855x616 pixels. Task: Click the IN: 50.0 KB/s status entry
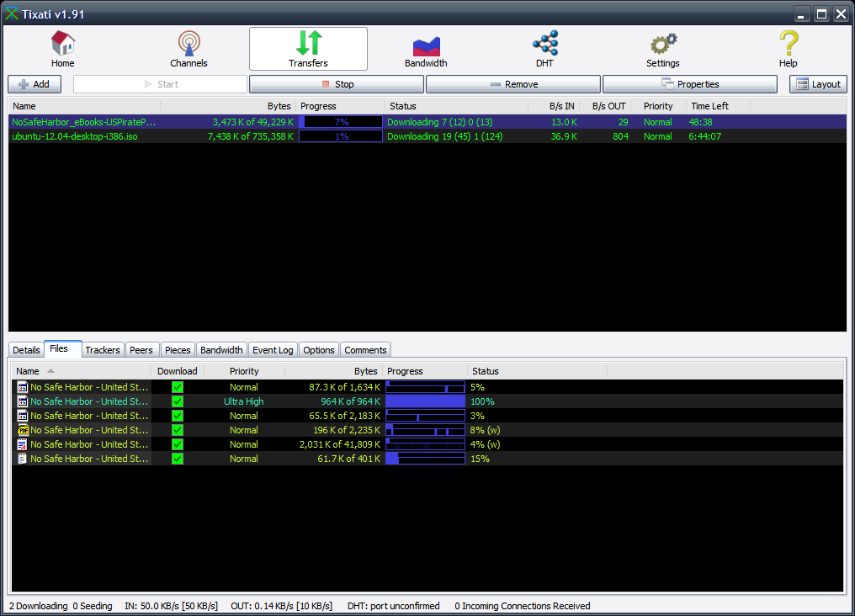171,606
